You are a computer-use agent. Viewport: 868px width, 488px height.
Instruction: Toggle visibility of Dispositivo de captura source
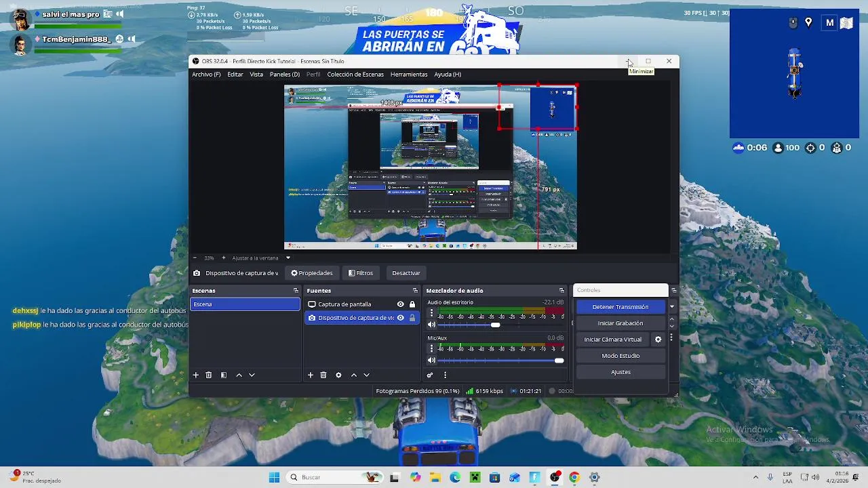[400, 318]
